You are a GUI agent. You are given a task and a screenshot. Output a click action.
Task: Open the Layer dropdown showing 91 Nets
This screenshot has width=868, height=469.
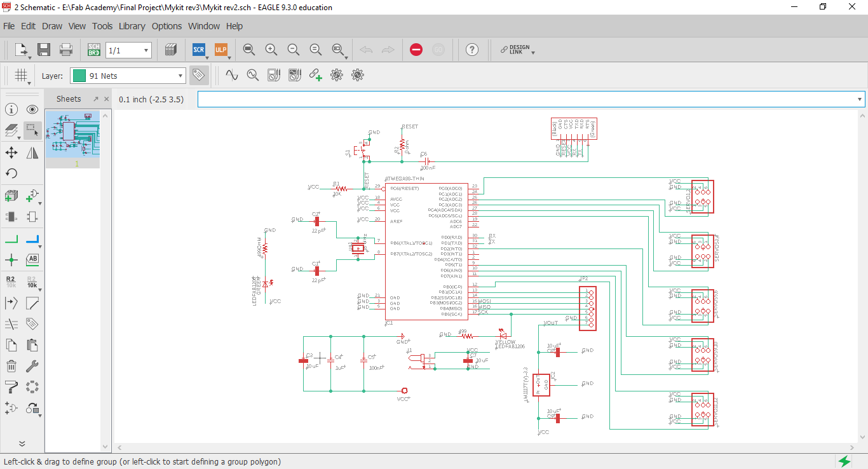pos(128,76)
